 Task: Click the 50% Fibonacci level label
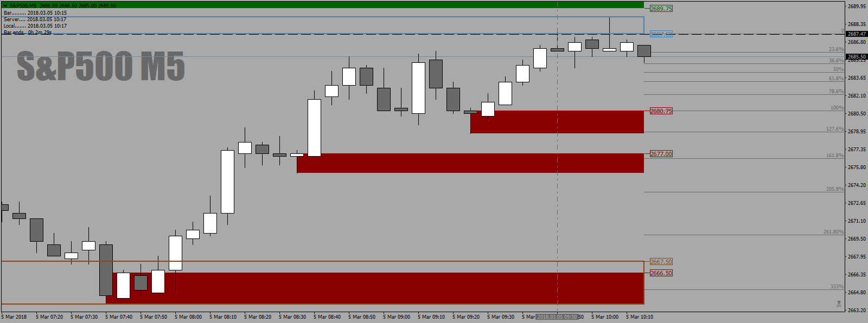pyautogui.click(x=838, y=69)
